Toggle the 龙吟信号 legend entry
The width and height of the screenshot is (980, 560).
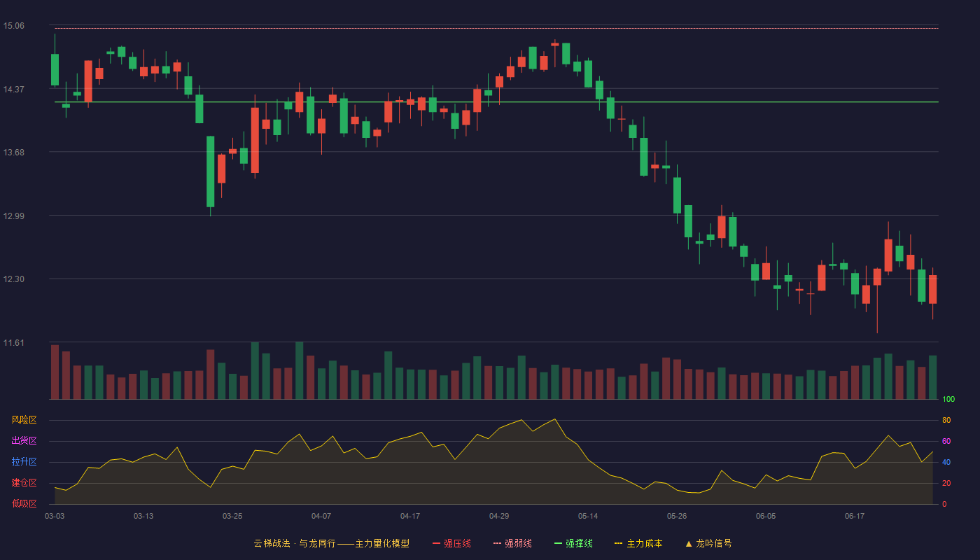(708, 543)
